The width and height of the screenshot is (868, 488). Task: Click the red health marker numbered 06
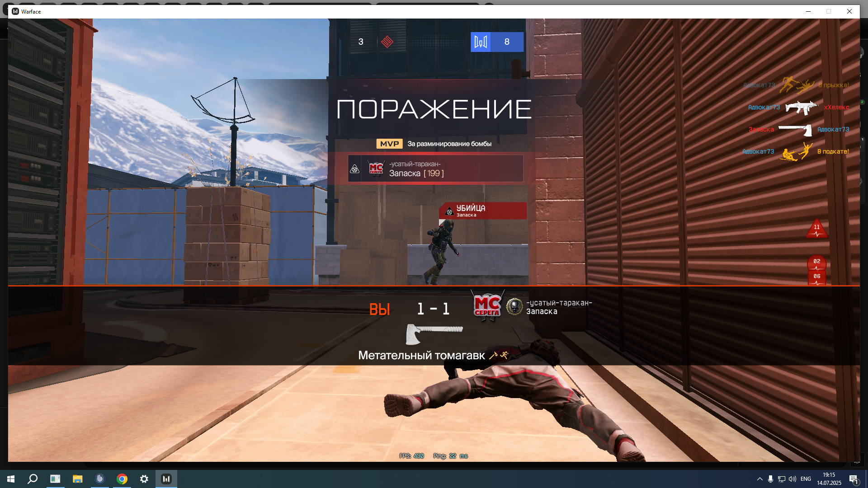click(x=816, y=278)
